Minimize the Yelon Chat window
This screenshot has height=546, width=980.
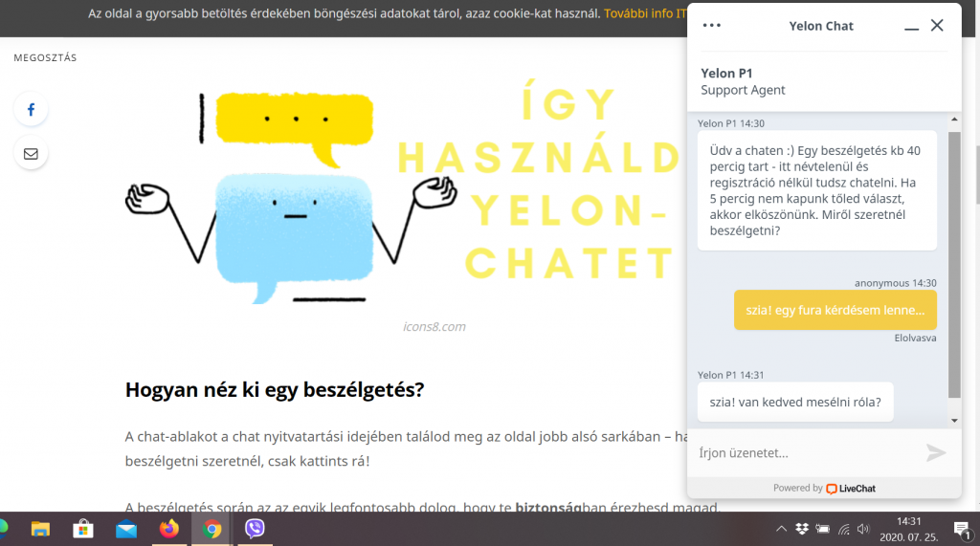tap(911, 28)
